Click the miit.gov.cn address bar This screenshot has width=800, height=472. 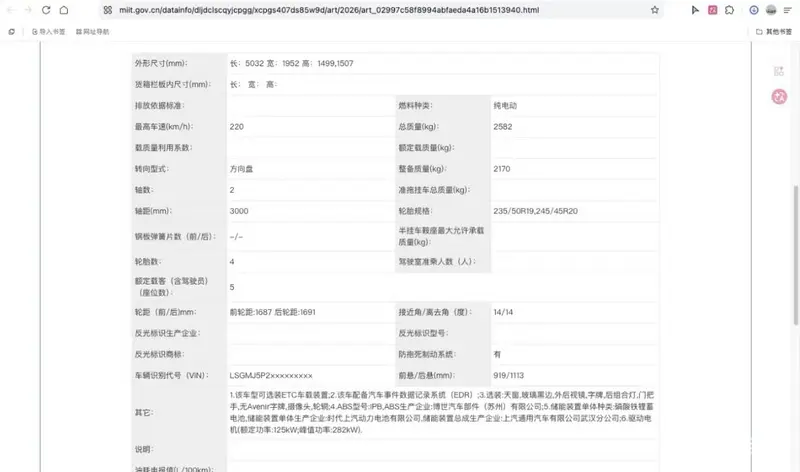329,10
